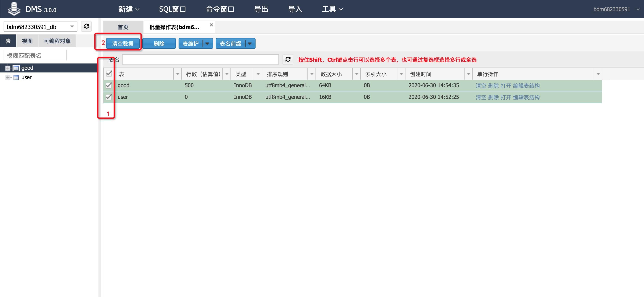Click the good table icon in tree
Viewport: 644px width, 297px height.
[x=16, y=68]
